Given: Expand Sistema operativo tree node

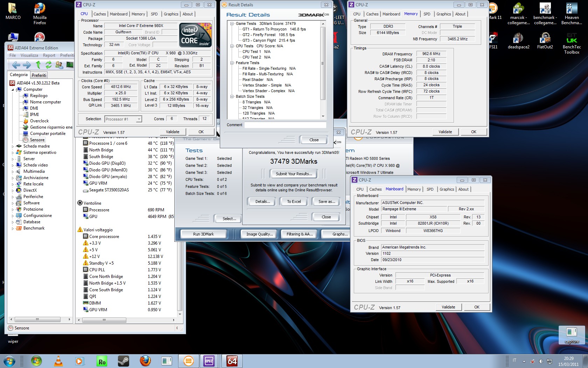Looking at the screenshot, I should [13, 153].
